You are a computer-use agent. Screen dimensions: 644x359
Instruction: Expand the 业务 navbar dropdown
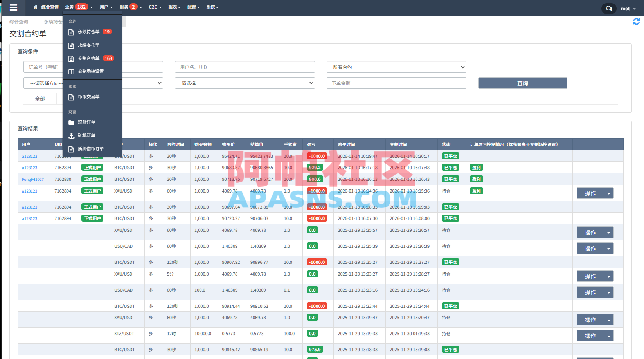(x=79, y=7)
